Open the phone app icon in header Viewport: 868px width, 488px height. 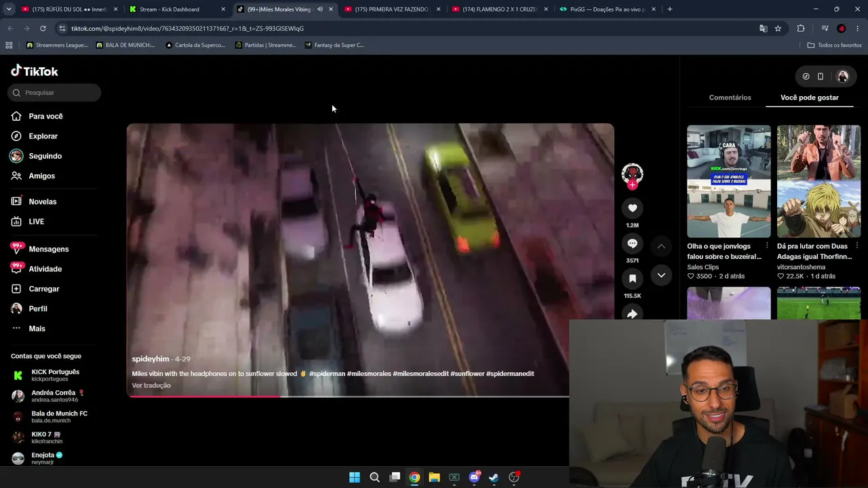(x=821, y=77)
